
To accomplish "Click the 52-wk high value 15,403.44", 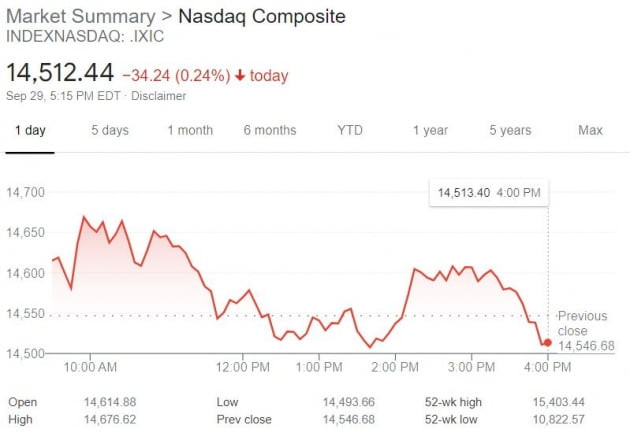I will [x=558, y=402].
